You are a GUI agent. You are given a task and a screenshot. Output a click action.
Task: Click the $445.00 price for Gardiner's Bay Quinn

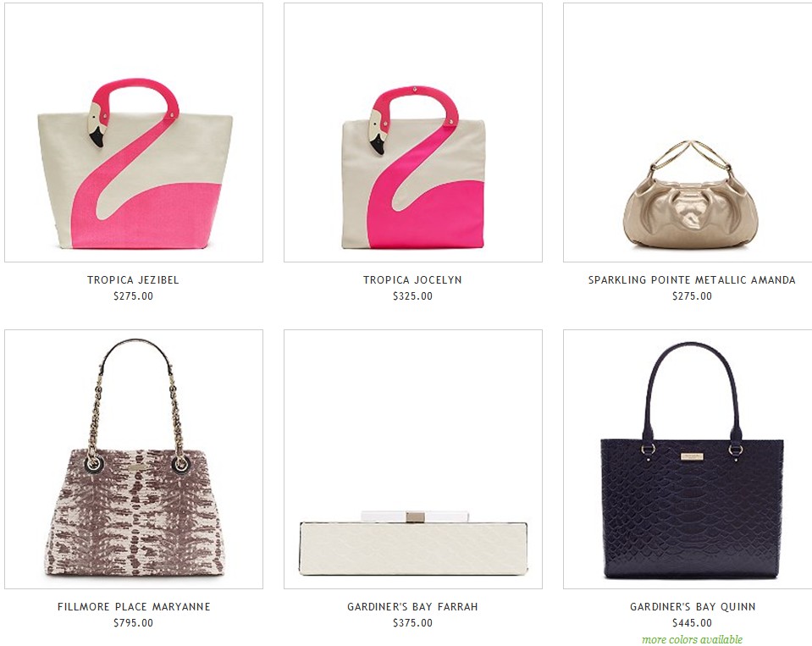coord(693,622)
